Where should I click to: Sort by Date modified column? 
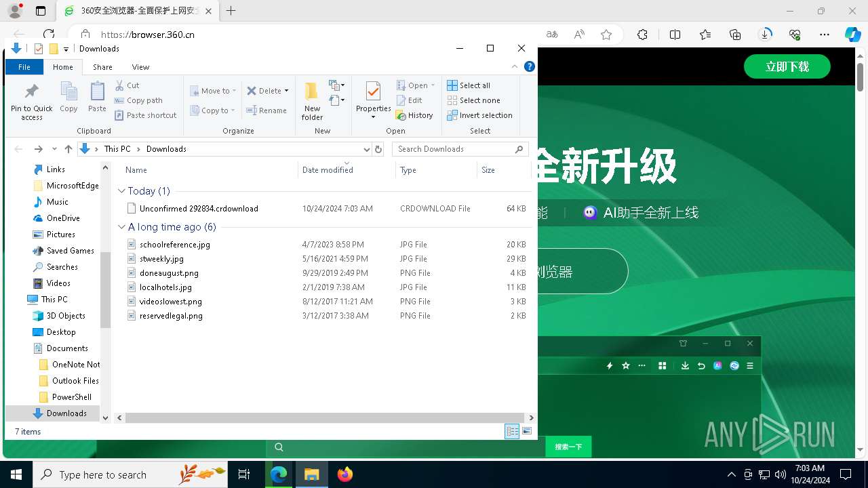pos(347,170)
